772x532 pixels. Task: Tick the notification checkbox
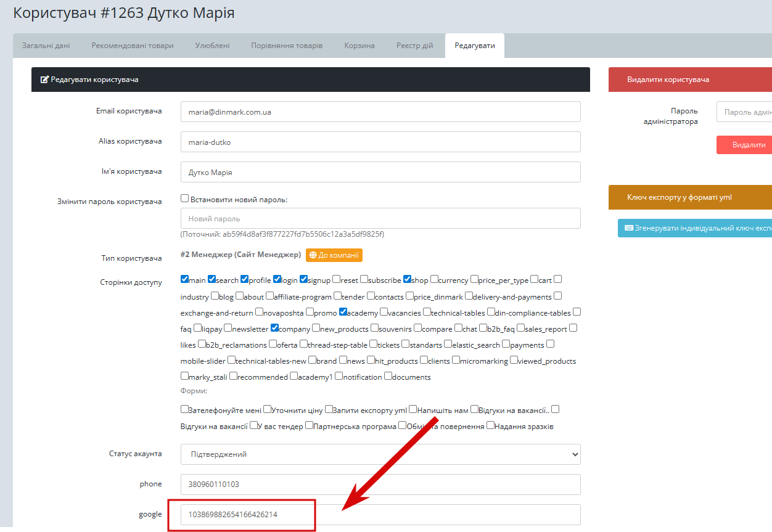click(x=339, y=375)
